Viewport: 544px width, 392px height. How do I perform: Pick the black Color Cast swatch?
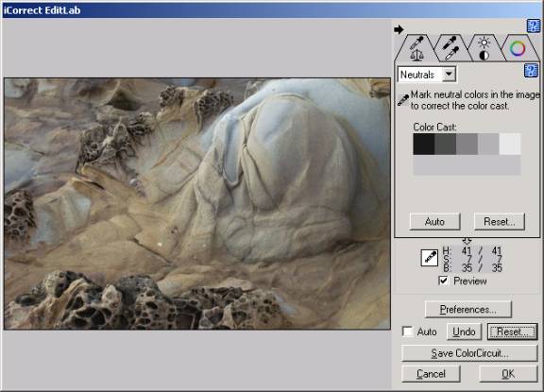[x=424, y=144]
